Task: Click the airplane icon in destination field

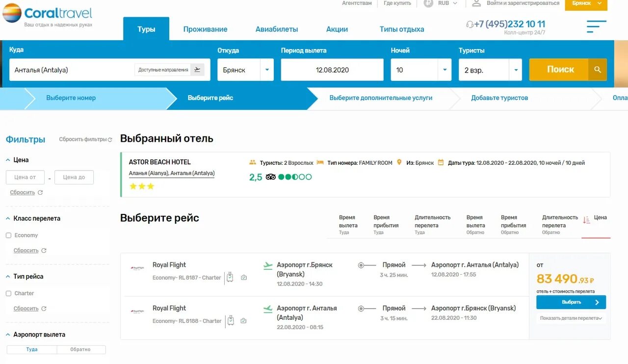Action: (197, 70)
